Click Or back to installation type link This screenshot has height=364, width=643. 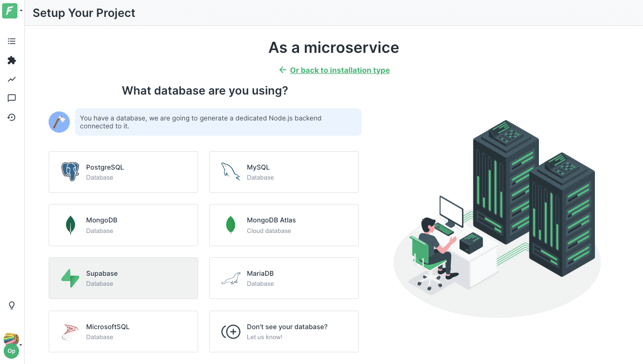click(x=340, y=70)
